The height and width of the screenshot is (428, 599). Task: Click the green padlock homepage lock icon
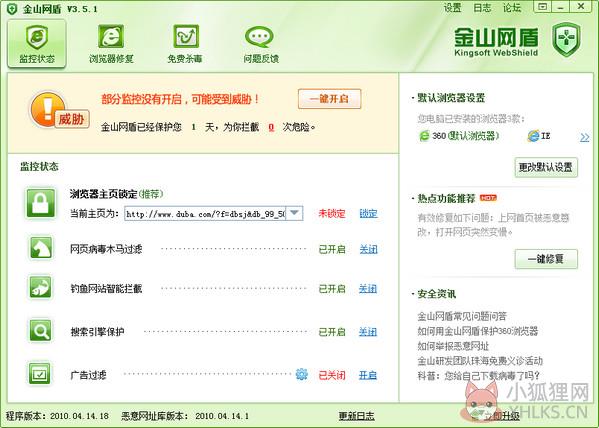(x=40, y=203)
